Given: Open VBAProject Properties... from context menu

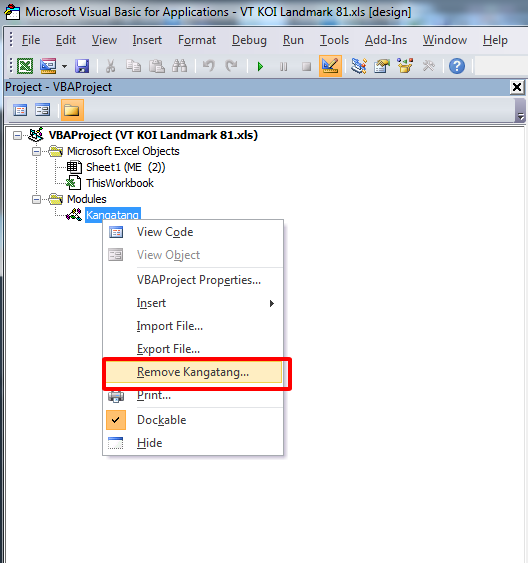Looking at the screenshot, I should [193, 280].
